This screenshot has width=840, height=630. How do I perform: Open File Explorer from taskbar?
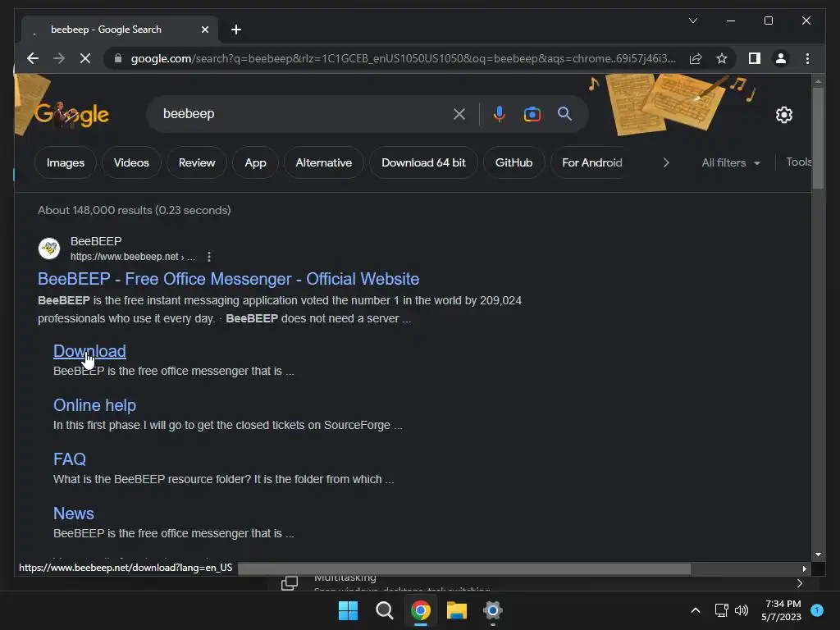click(456, 610)
